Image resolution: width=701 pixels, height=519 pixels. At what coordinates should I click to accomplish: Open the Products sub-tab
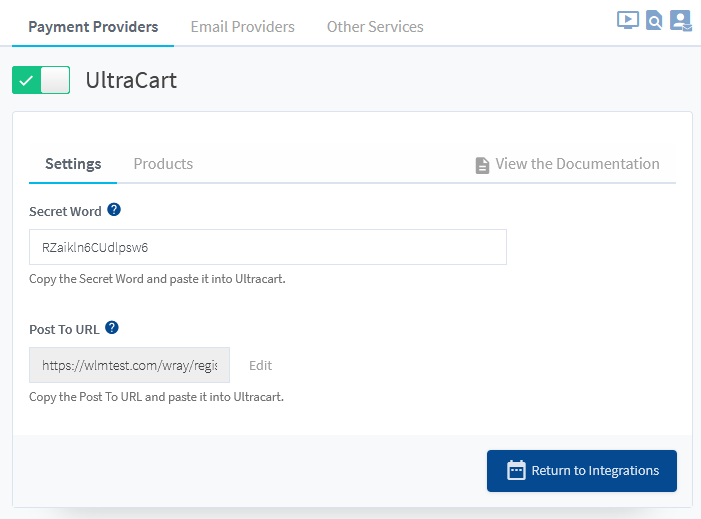pos(163,164)
